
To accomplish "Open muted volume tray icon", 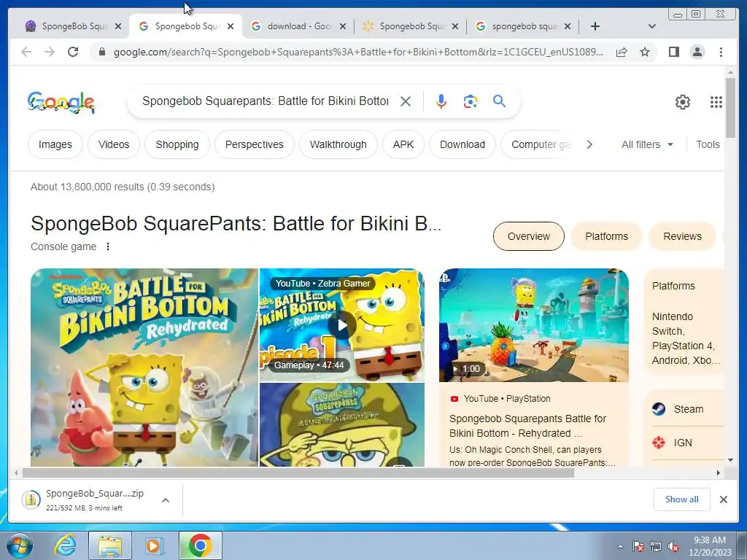I will (673, 547).
